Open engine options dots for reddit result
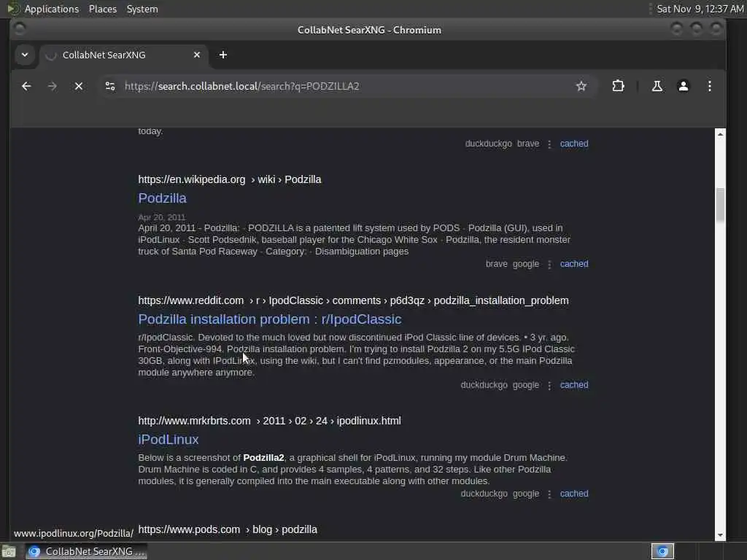 coord(549,385)
